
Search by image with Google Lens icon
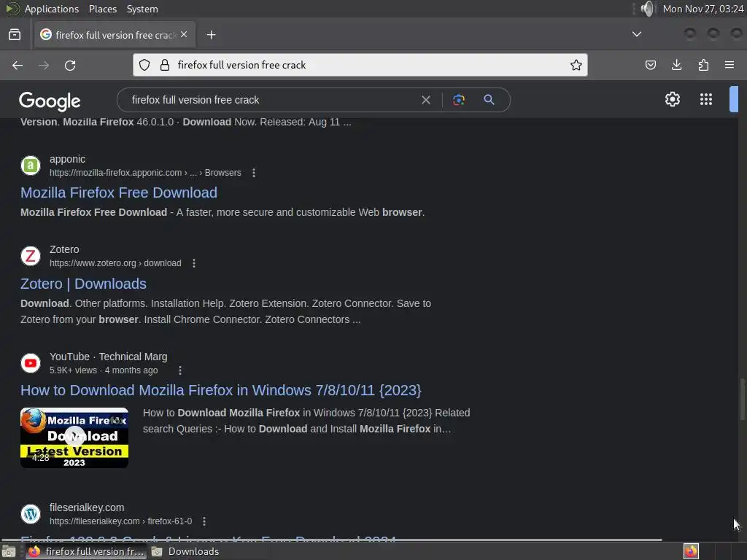[459, 100]
